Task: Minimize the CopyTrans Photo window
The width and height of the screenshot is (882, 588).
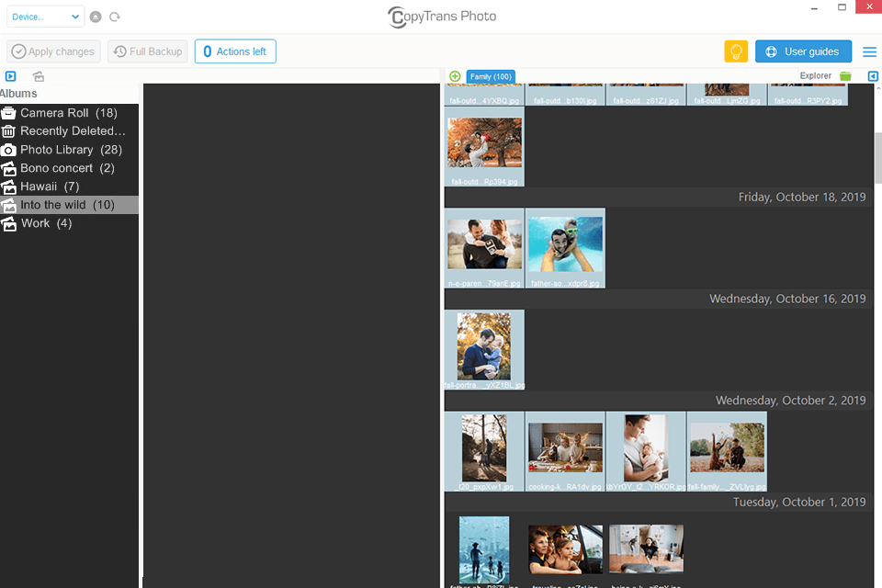Action: [x=814, y=8]
